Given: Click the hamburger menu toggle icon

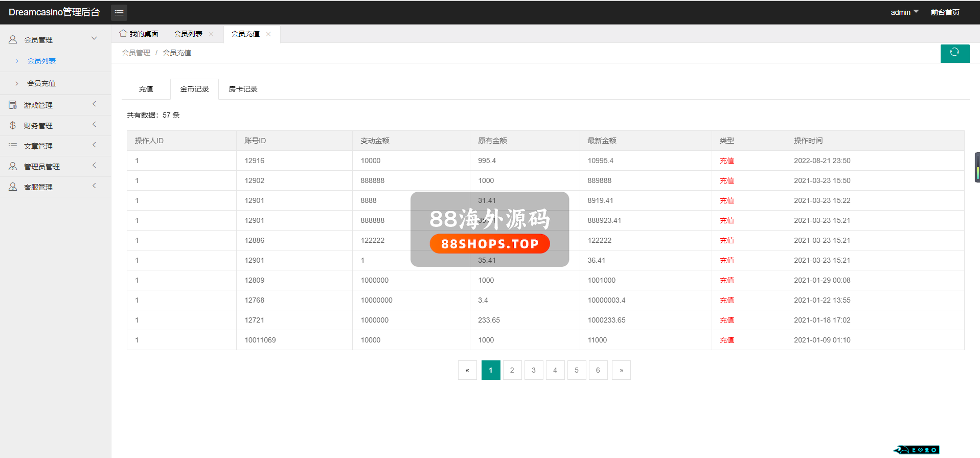Looking at the screenshot, I should (119, 13).
